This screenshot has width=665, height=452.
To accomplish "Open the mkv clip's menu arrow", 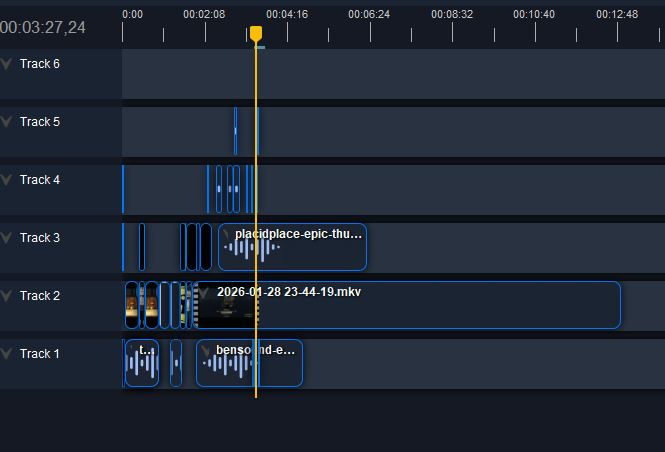I will click(204, 292).
